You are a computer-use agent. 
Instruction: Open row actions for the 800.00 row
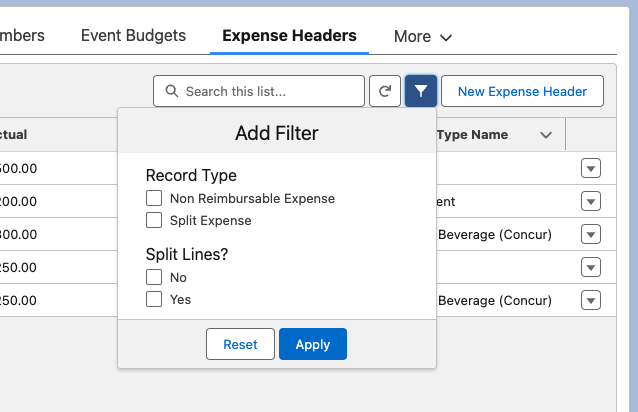591,234
